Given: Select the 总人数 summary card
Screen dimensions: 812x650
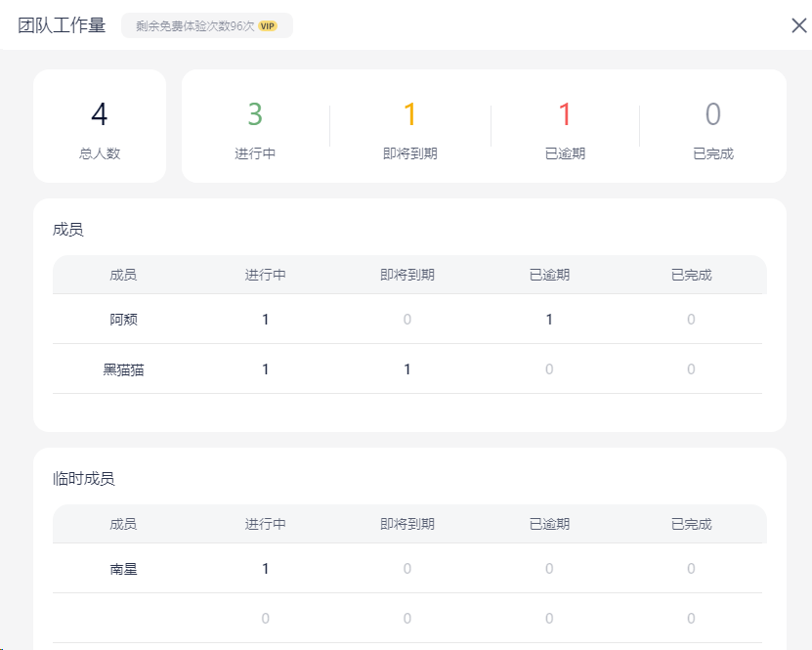Looking at the screenshot, I should point(100,126).
